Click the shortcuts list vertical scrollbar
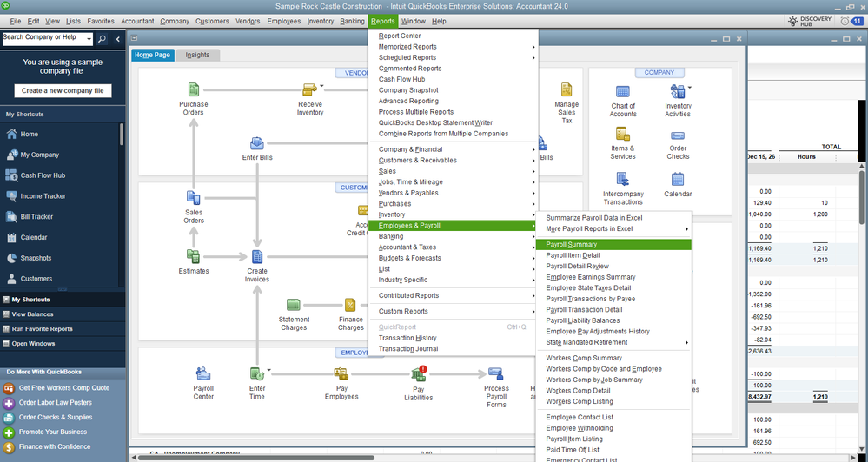The height and width of the screenshot is (462, 868). 122,135
